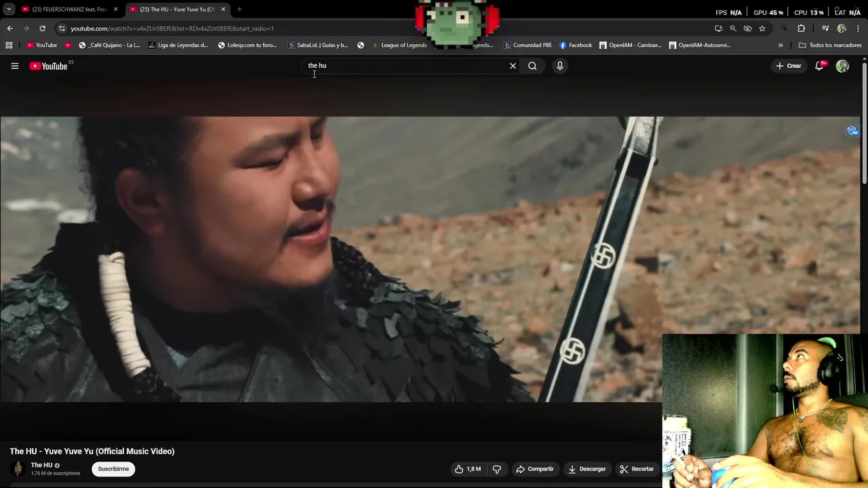This screenshot has width=868, height=488.
Task: Clip the video with Recortar
Action: click(637, 469)
